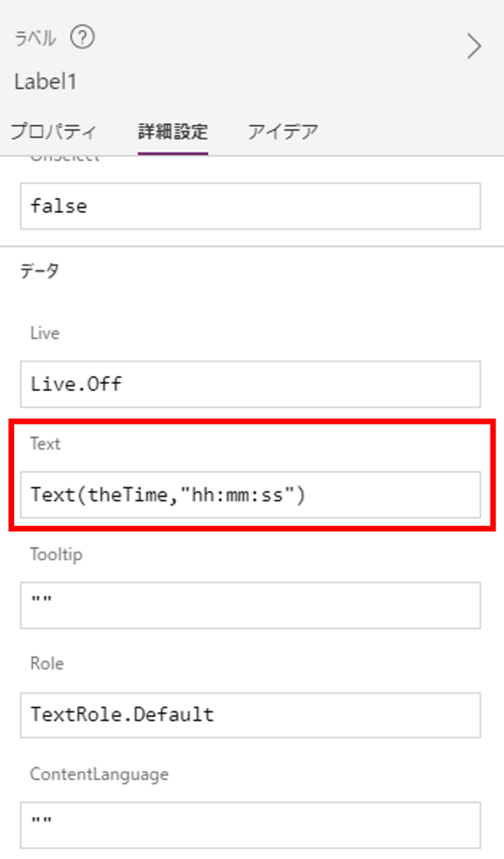This screenshot has width=504, height=859.
Task: Click the empty Tooltip formula field
Action: 250,605
